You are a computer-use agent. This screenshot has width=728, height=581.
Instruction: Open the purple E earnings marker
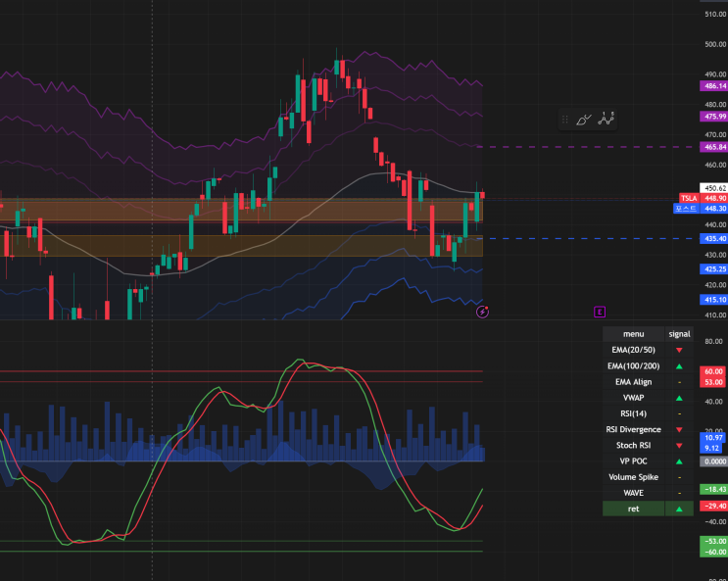[x=600, y=312]
